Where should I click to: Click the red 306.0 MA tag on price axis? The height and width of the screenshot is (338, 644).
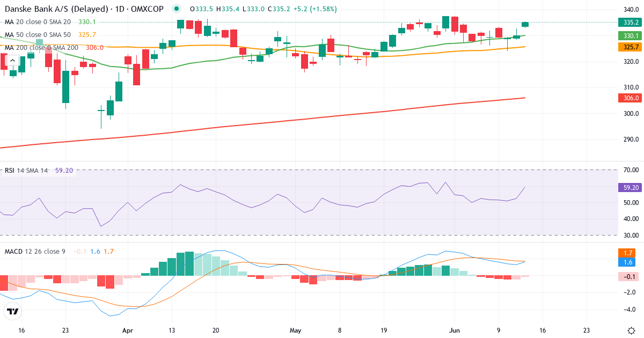coord(631,98)
